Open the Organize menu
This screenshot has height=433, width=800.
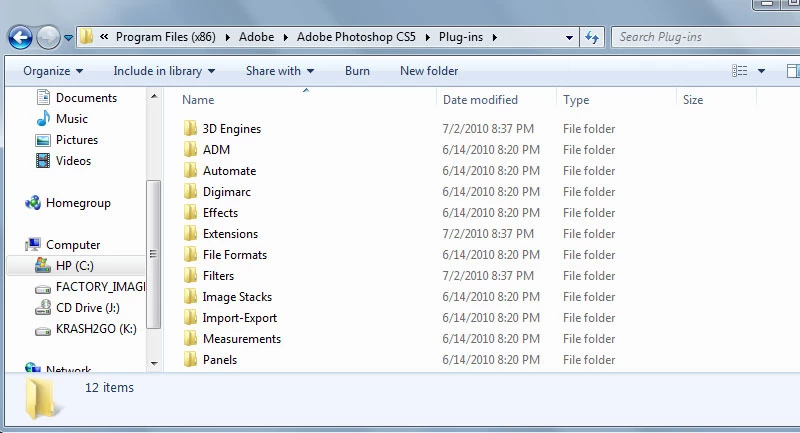pos(53,71)
